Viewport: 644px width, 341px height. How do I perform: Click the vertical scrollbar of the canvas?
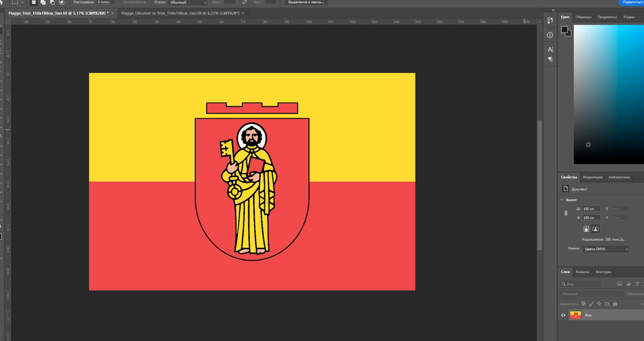tap(540, 185)
